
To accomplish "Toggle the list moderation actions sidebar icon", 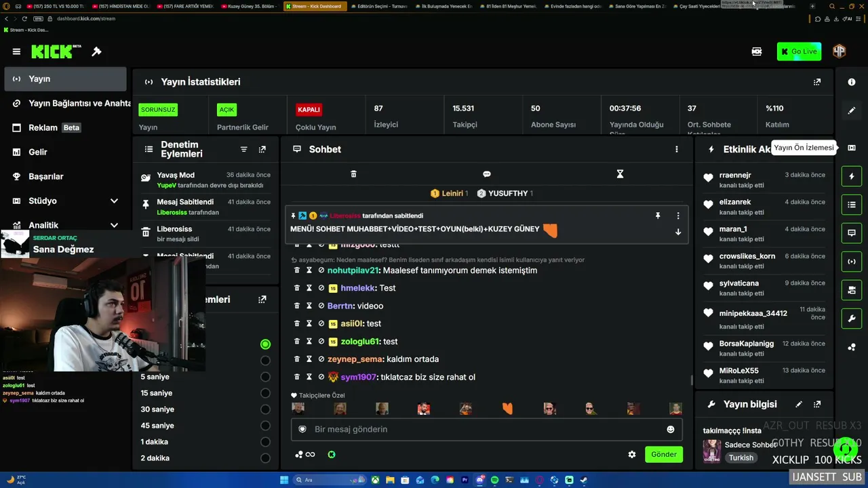I will (x=852, y=205).
